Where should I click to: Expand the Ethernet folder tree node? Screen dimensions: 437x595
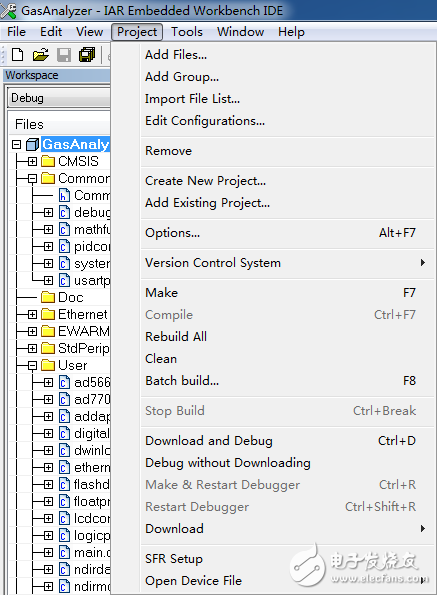coord(33,315)
